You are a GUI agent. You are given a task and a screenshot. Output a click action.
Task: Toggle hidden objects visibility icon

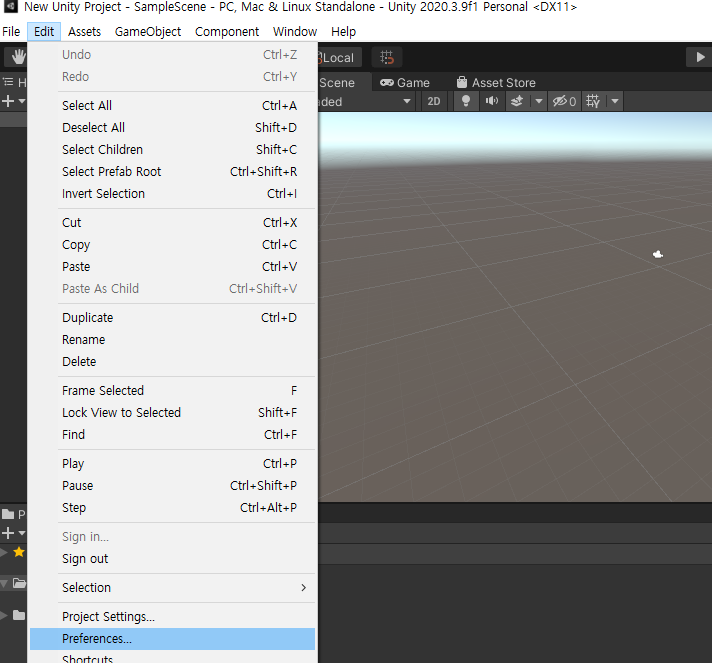[564, 101]
